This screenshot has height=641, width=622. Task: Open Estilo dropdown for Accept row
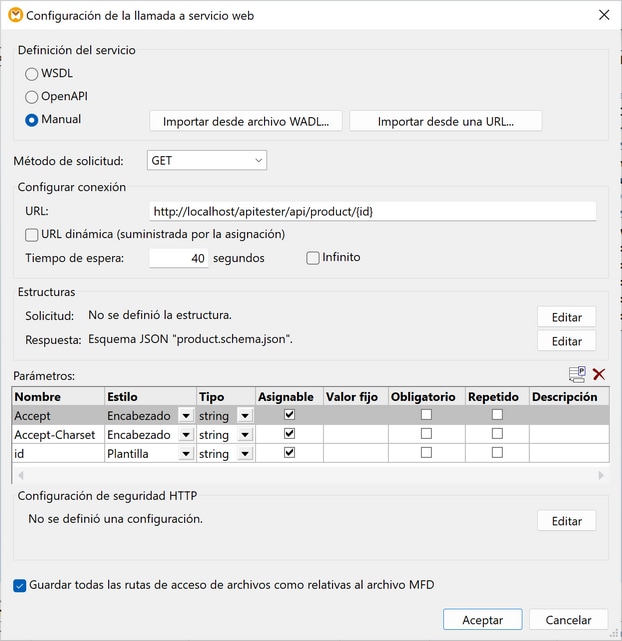186,416
